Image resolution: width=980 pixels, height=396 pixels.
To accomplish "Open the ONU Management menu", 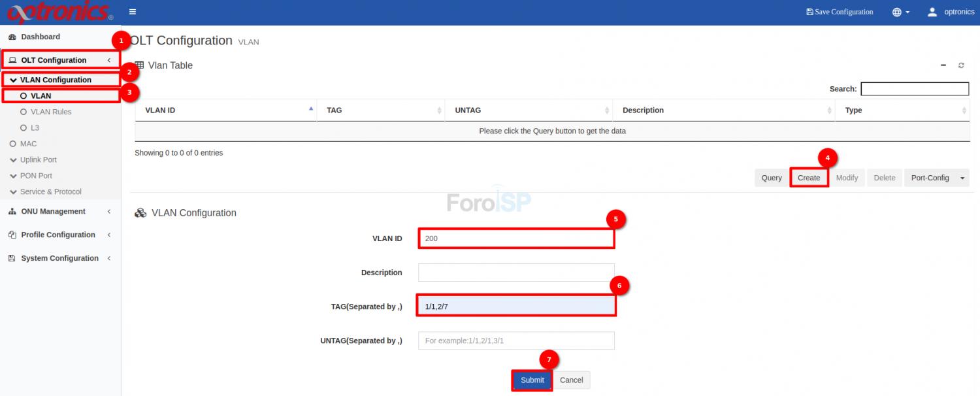I will click(x=53, y=212).
